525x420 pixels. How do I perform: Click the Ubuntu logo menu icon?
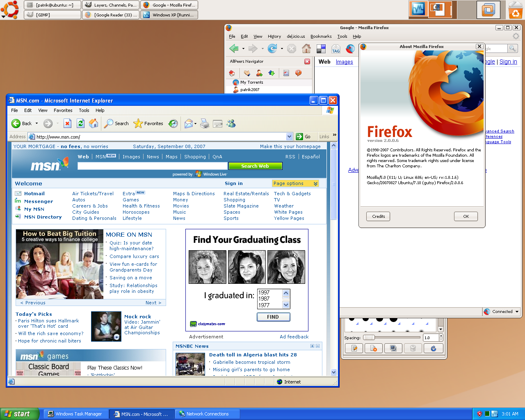pyautogui.click(x=10, y=9)
